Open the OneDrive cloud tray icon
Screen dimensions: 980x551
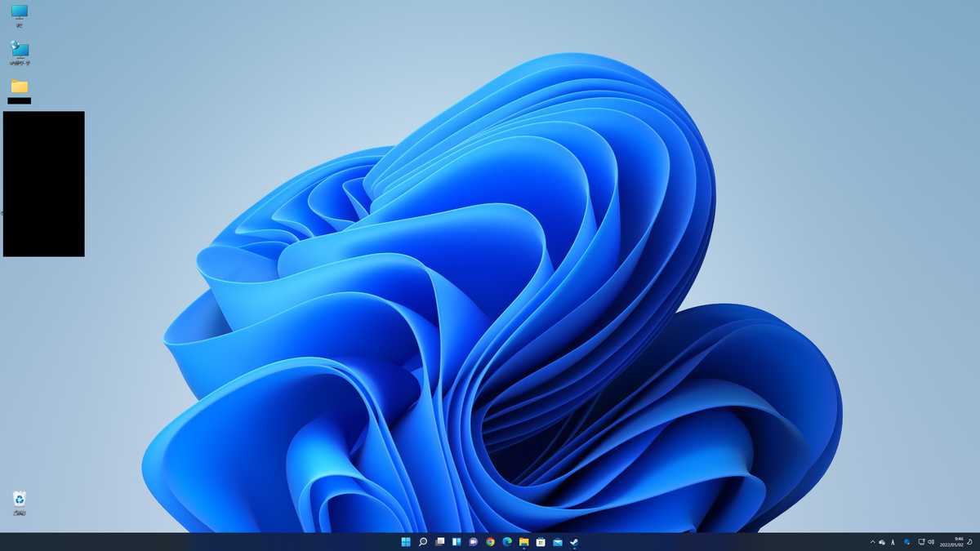882,542
